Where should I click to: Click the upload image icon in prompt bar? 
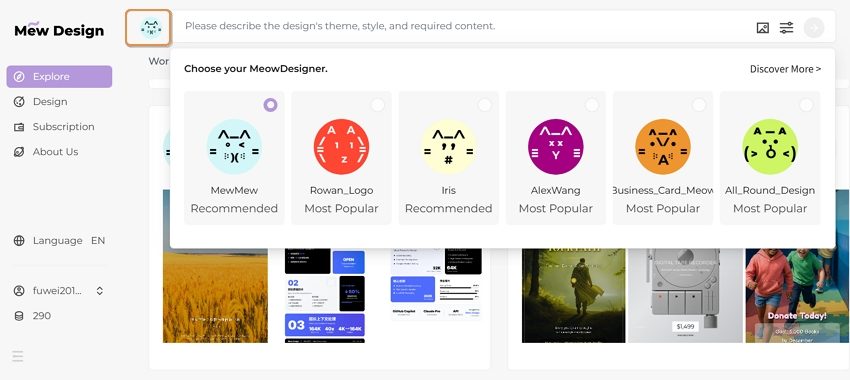coord(763,28)
